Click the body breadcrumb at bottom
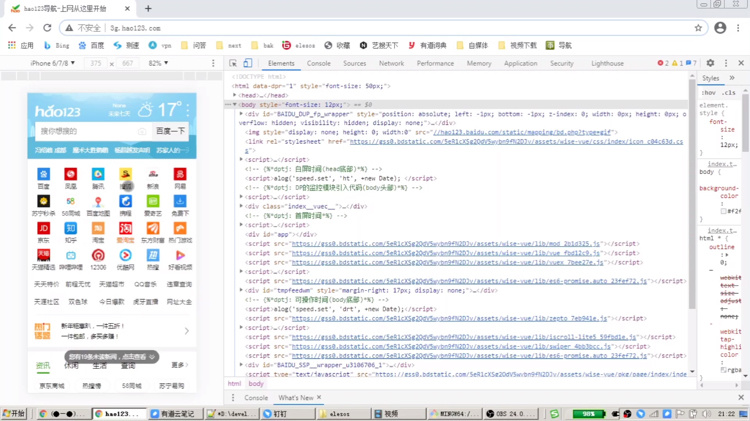 click(x=256, y=384)
